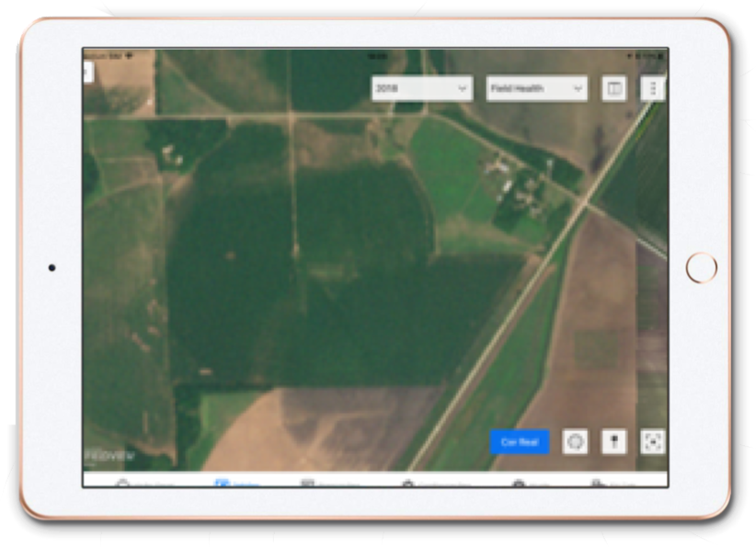Expand the Field Health layer dropdown
Screen dimensions: 756x547
[x=536, y=88]
